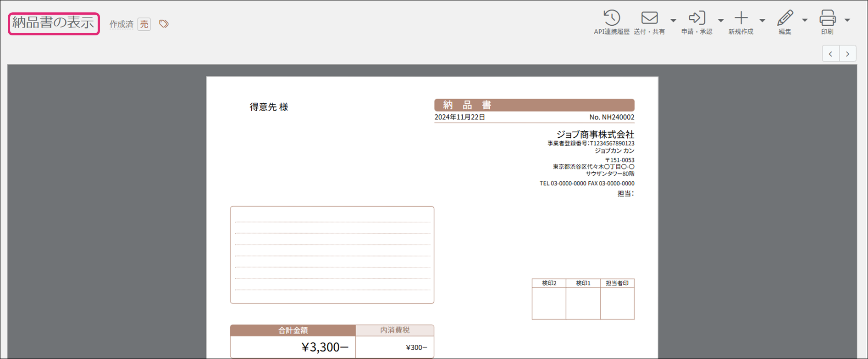Viewport: 868px width, 359px height.
Task: Click the 編集 pencil icon
Action: pyautogui.click(x=785, y=18)
